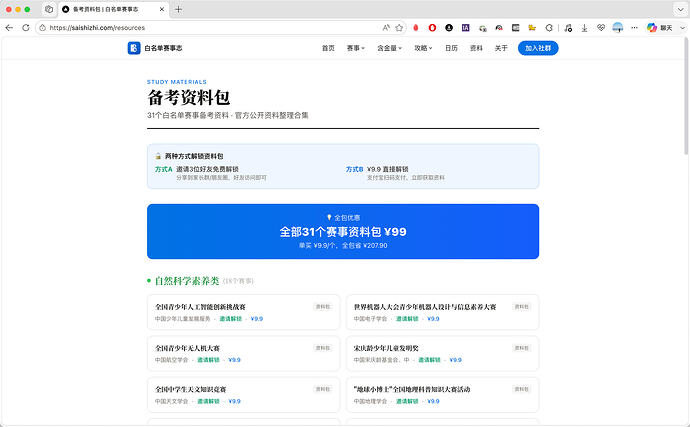This screenshot has height=427, width=690.
Task: Open the 全国青少年人工智能创新挑战赛 card
Action: coord(243,312)
